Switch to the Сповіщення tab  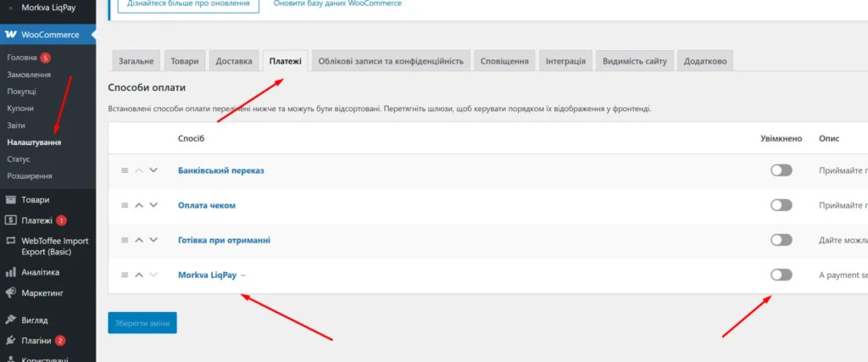click(x=504, y=61)
